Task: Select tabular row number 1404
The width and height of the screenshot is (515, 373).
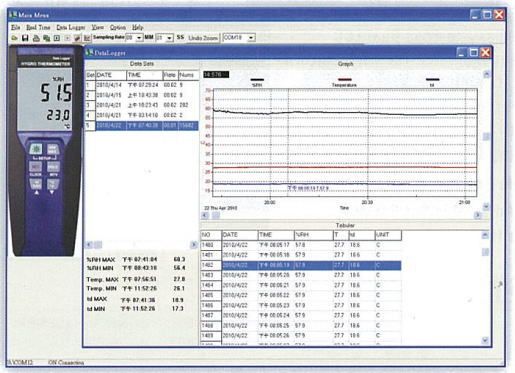Action: pos(301,285)
